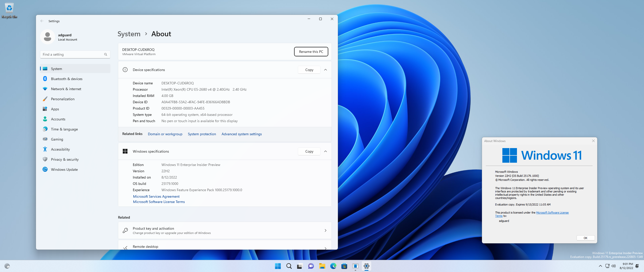Open the license terms link in About Windows
Image resolution: width=644 pixels, height=272 pixels.
click(552, 213)
